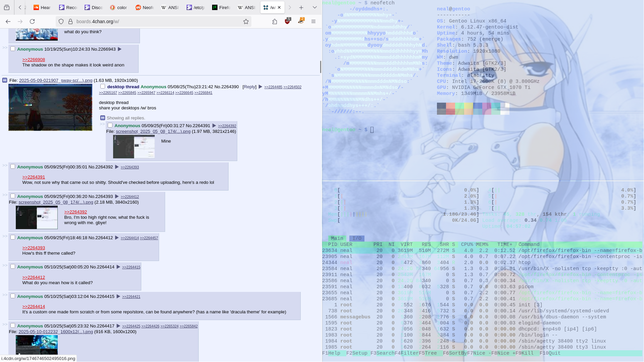Open the extension icon showing badge 2
The image size is (644, 362).
[301, 21]
